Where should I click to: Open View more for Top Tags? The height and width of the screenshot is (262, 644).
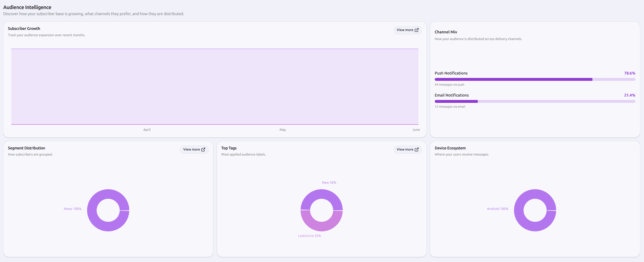point(408,150)
